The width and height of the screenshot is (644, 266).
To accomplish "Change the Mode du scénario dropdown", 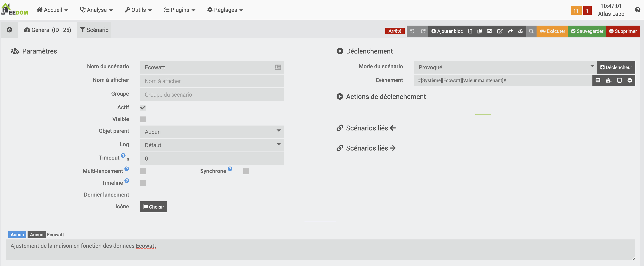I will (505, 67).
